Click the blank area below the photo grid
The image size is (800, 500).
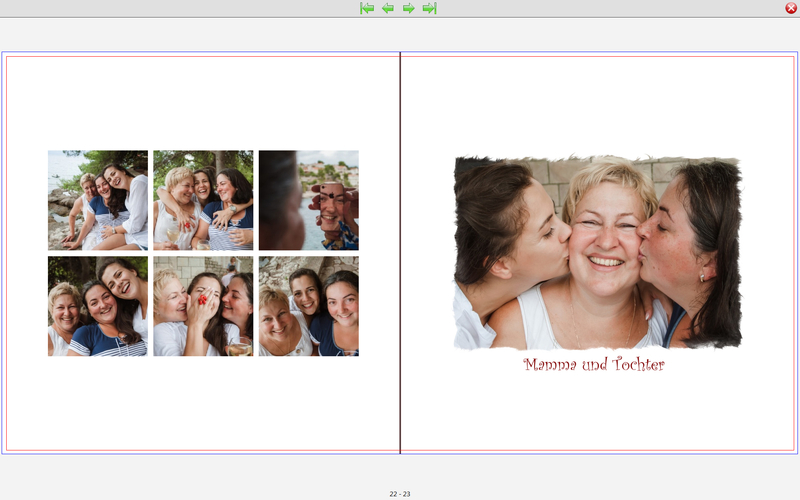[x=203, y=405]
